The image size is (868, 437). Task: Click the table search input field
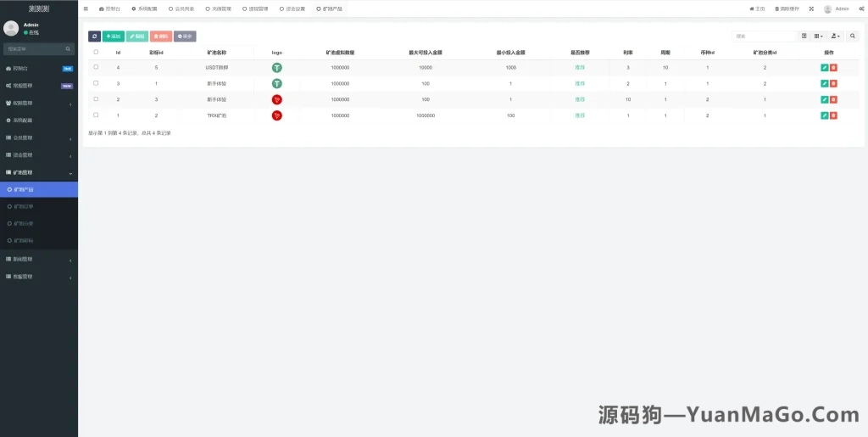764,36
